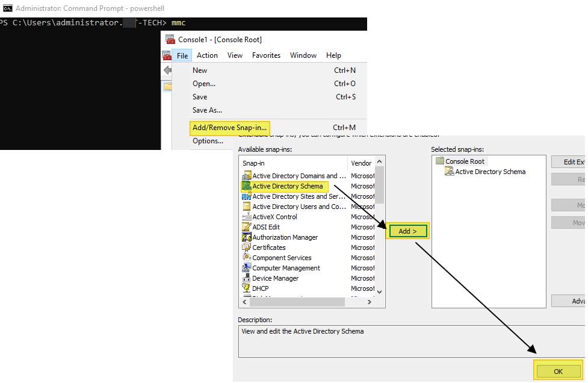Select Device Manager row text
Screen dimensions: 588x383
tap(275, 278)
